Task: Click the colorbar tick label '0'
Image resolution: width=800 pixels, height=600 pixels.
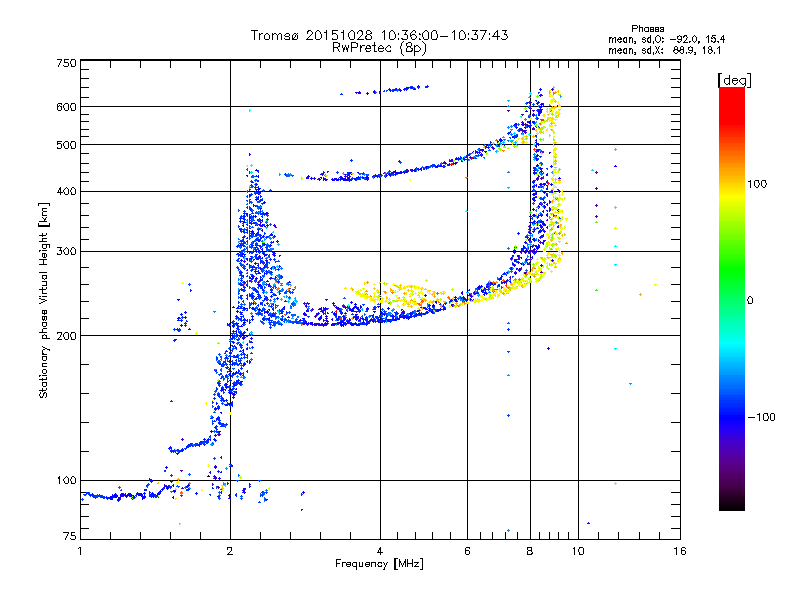Action: pyautogui.click(x=750, y=300)
